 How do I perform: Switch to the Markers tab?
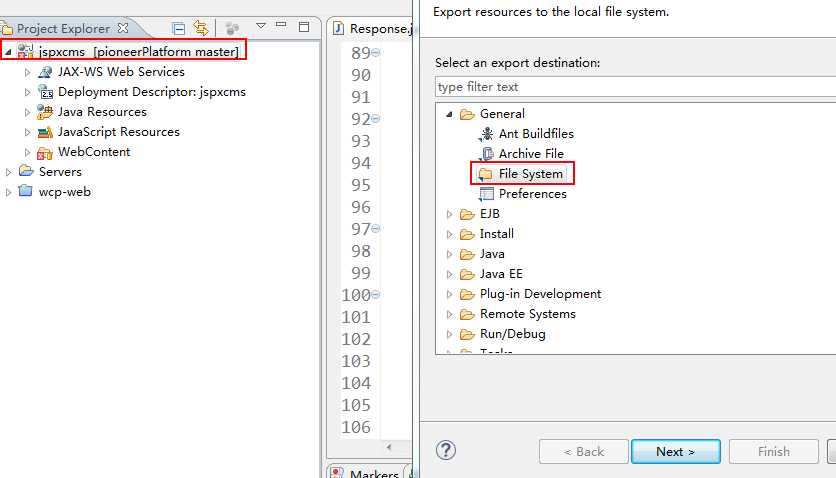(x=365, y=472)
